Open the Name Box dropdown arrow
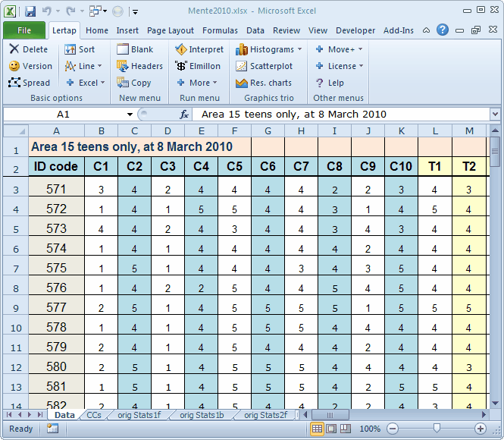Viewport: 504px width, 440px height. [130, 115]
